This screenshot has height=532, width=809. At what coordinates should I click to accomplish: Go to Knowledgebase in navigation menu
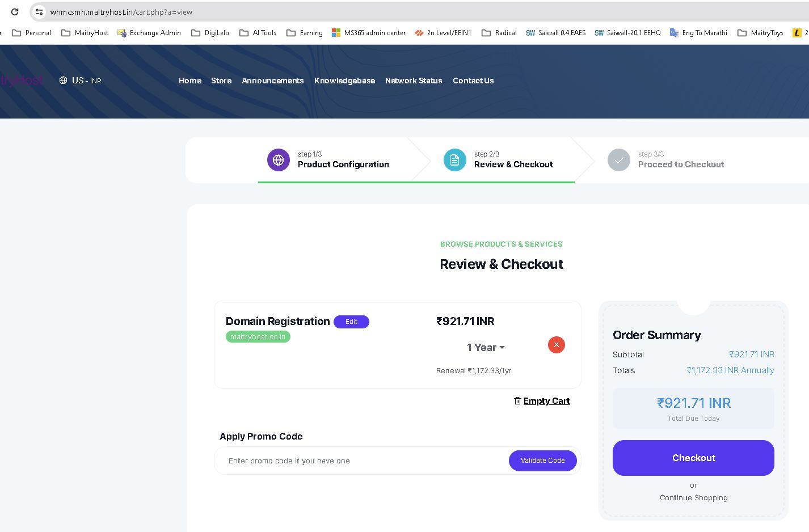344,81
